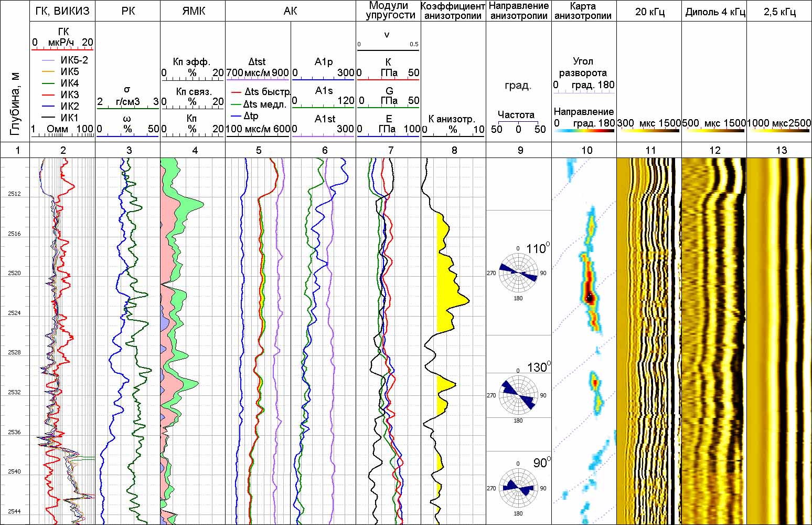
Task: Click the Угол разворота scale label
Action: pos(583,67)
